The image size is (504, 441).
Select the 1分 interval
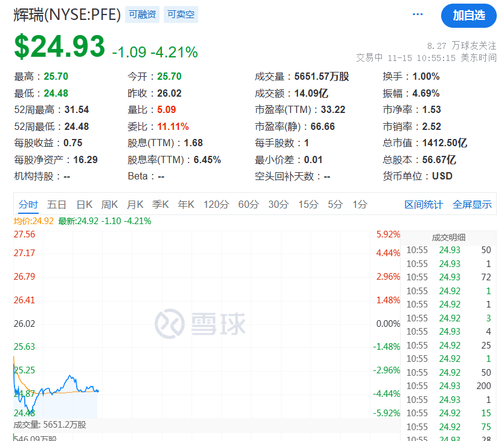pyautogui.click(x=358, y=205)
